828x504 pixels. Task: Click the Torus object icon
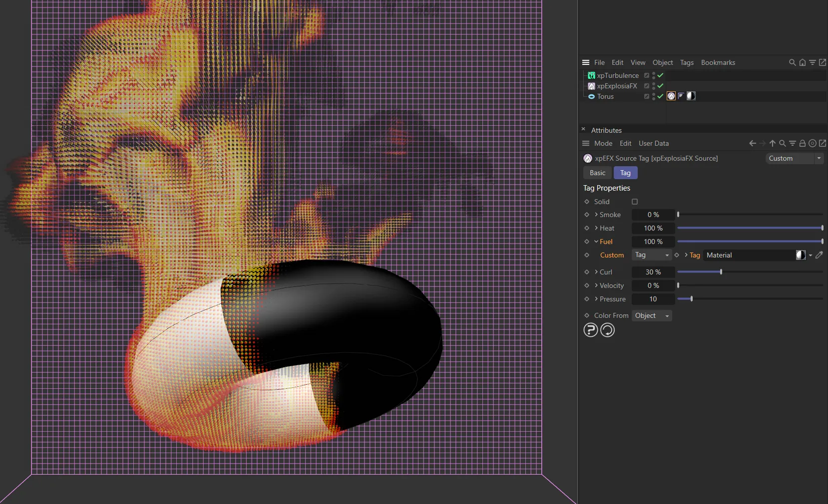click(x=592, y=97)
